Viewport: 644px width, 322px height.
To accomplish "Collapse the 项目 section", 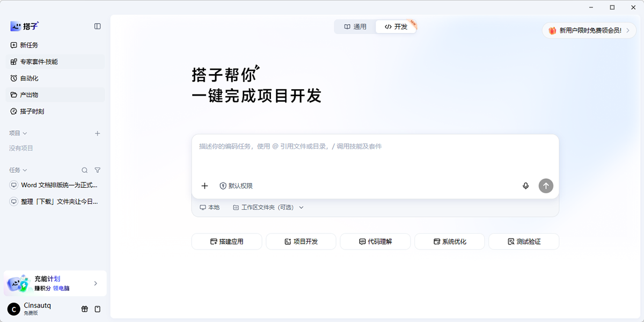I will 18,133.
